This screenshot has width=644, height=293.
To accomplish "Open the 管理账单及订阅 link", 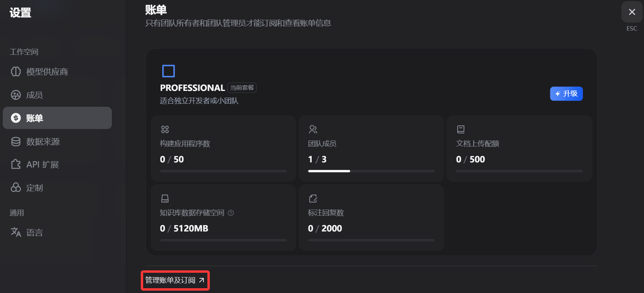I will point(175,280).
